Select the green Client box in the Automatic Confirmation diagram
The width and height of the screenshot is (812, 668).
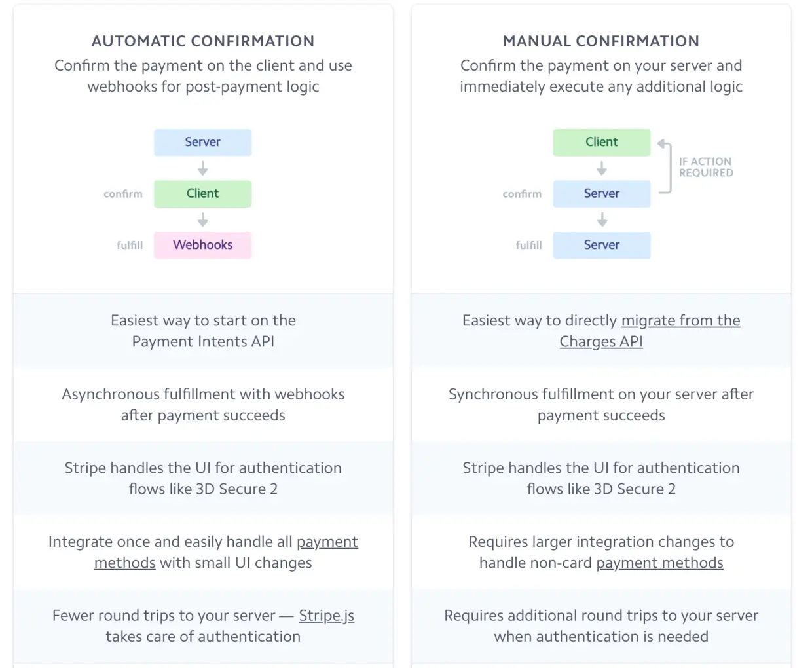tap(203, 193)
